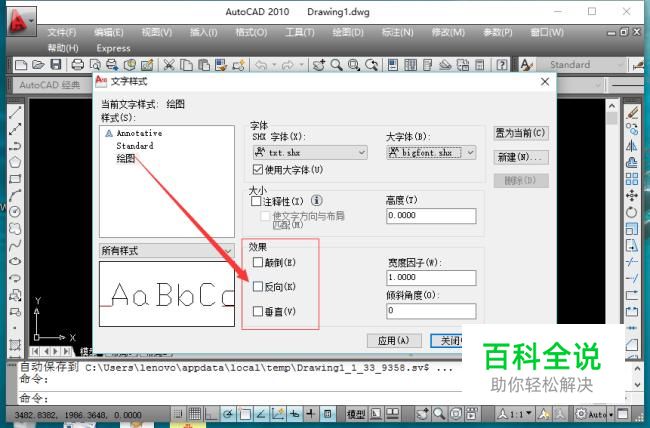Click the Zoom realtime magnifier icon
The height and width of the screenshot is (428, 650).
coord(337,65)
